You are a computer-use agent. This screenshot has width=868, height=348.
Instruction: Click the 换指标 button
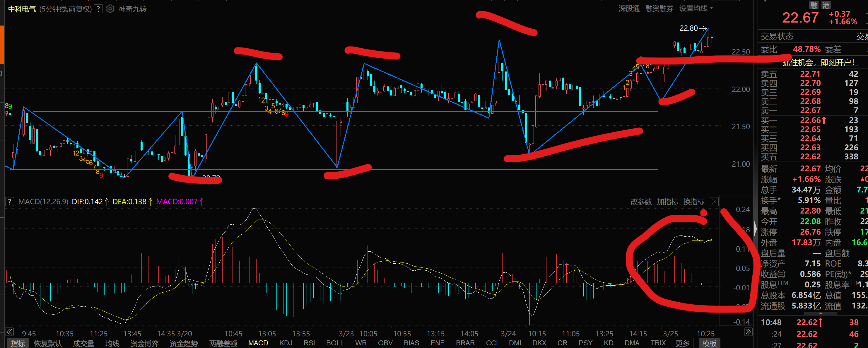click(694, 202)
